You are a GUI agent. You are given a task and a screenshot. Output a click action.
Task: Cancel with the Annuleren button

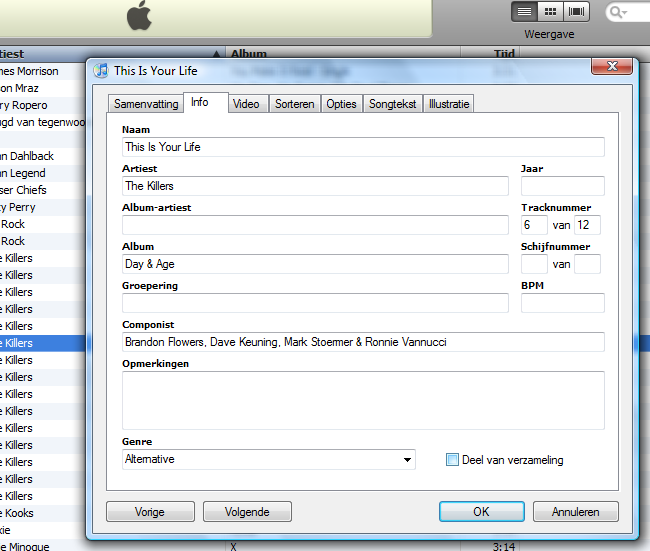coord(576,512)
